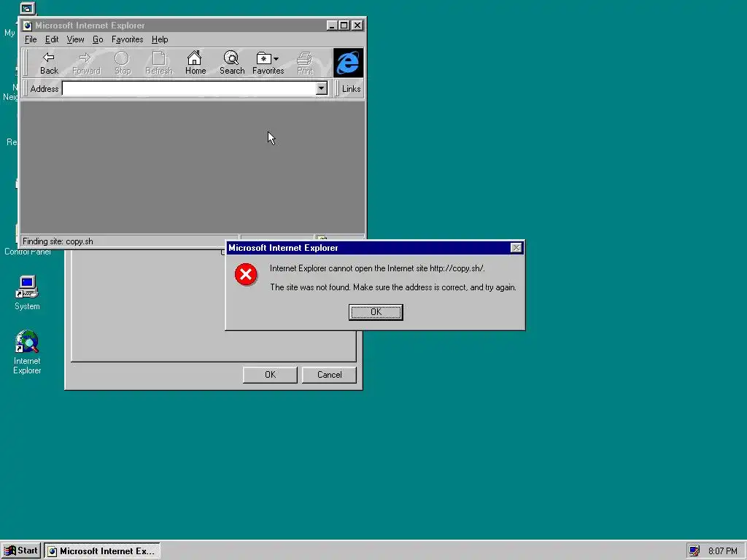The width and height of the screenshot is (747, 560).
Task: Select the System desktop icon
Action: [x=27, y=293]
